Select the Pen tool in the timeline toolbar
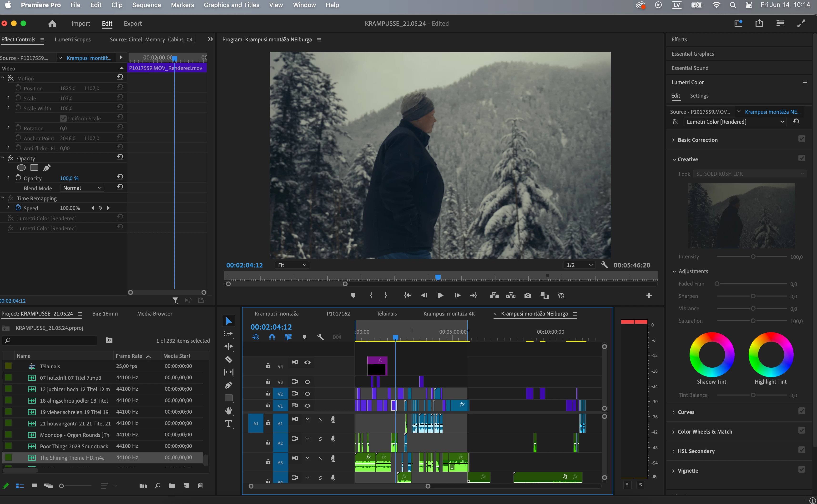This screenshot has height=504, width=817. [x=228, y=385]
